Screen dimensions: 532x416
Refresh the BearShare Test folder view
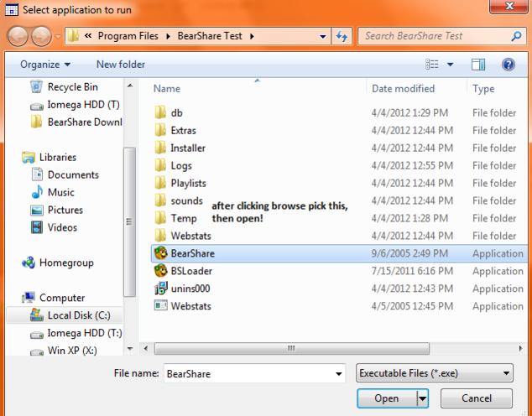(342, 36)
